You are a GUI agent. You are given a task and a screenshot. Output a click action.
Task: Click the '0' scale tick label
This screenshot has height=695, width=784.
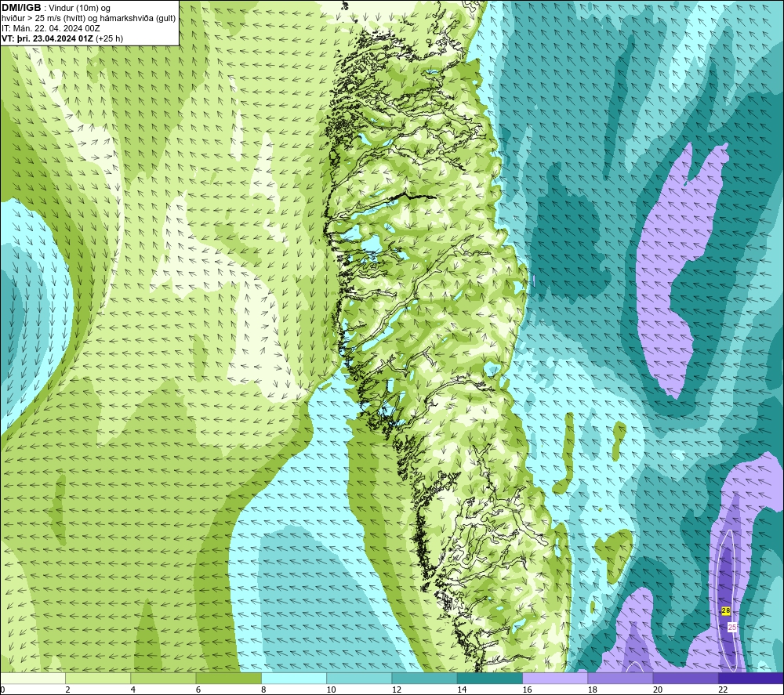click(x=2, y=690)
